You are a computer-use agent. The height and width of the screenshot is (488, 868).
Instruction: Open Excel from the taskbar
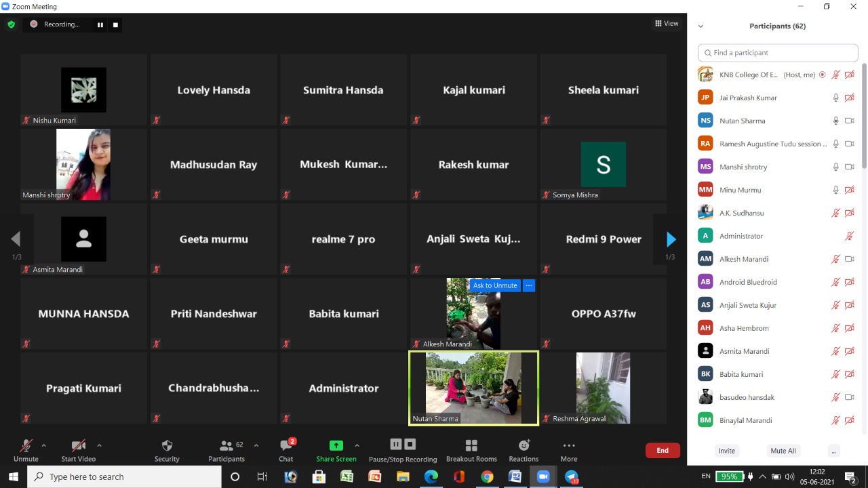(x=347, y=476)
